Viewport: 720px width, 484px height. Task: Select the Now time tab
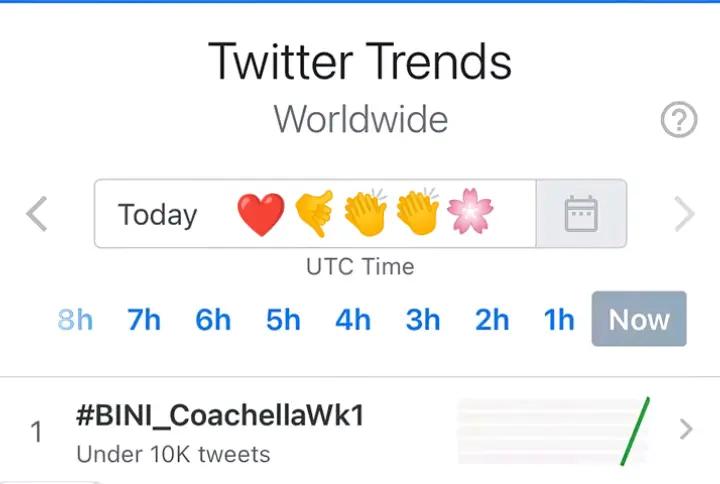[x=639, y=319]
